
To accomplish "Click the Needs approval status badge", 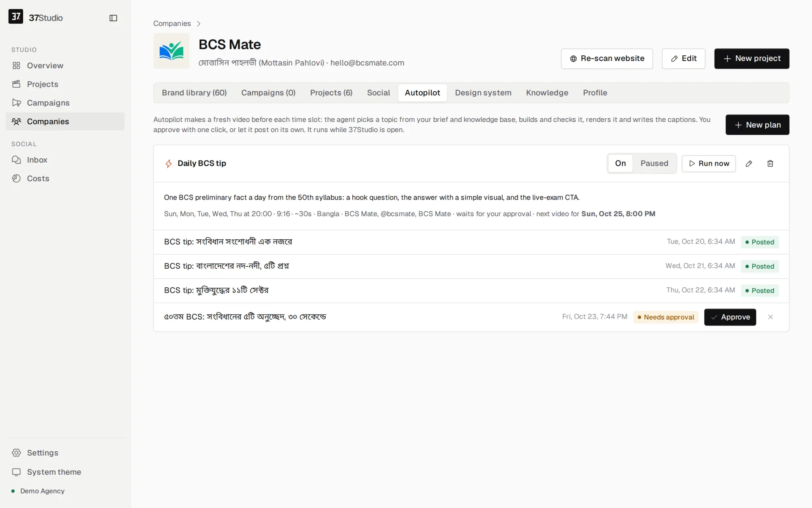I will (x=666, y=317).
